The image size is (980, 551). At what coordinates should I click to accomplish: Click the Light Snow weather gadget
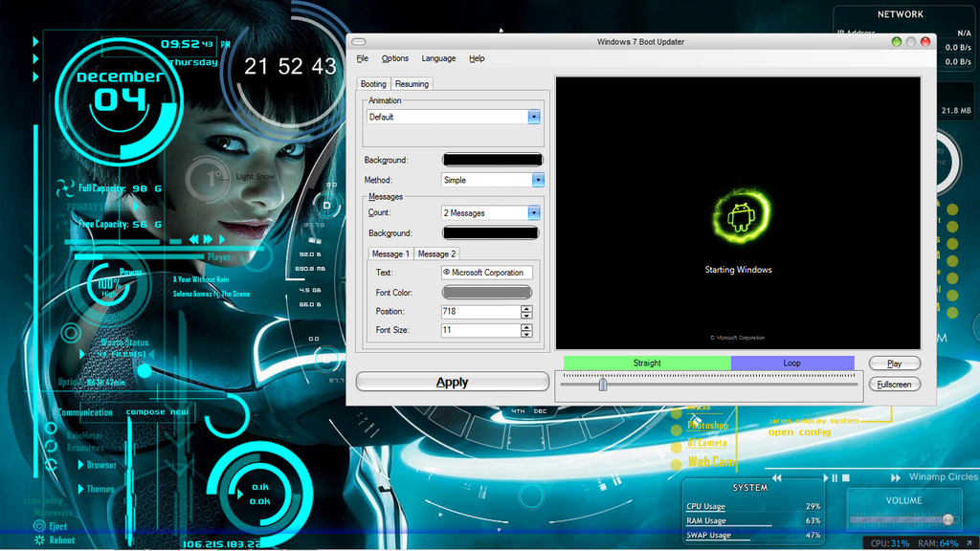232,178
